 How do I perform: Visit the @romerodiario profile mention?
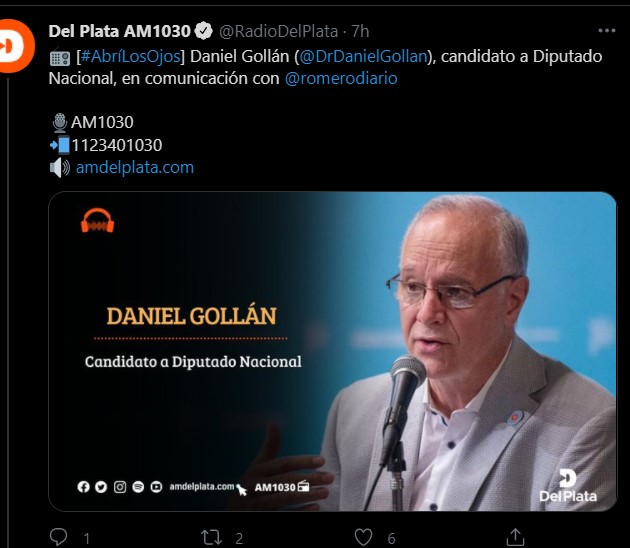[341, 78]
